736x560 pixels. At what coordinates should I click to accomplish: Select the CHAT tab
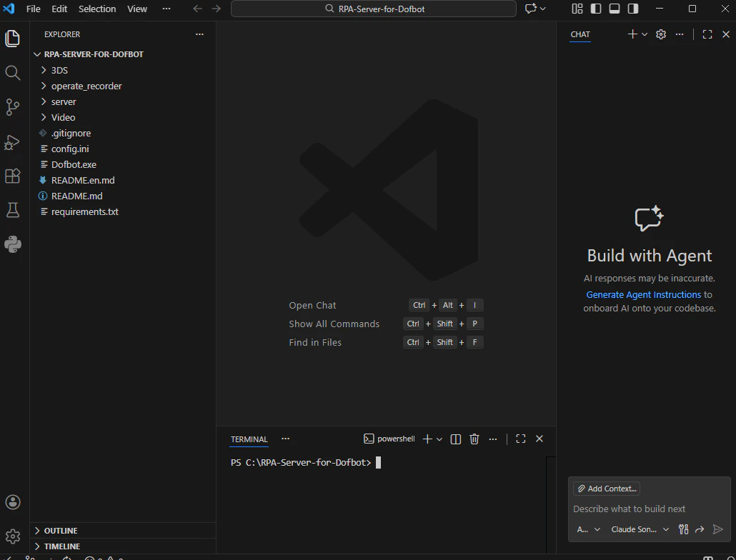coord(580,35)
